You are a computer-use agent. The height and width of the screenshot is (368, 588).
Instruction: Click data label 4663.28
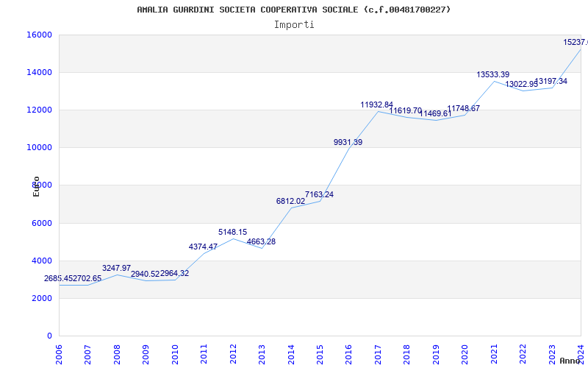262,241
